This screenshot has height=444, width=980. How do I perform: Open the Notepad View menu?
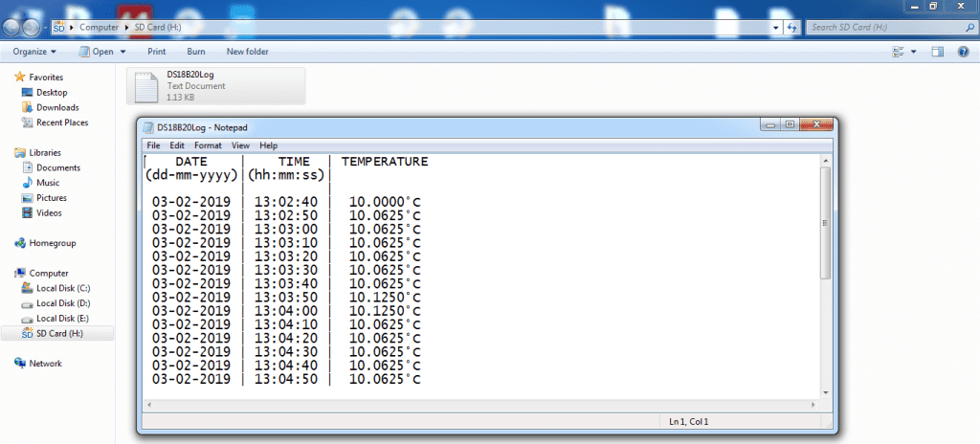click(240, 145)
